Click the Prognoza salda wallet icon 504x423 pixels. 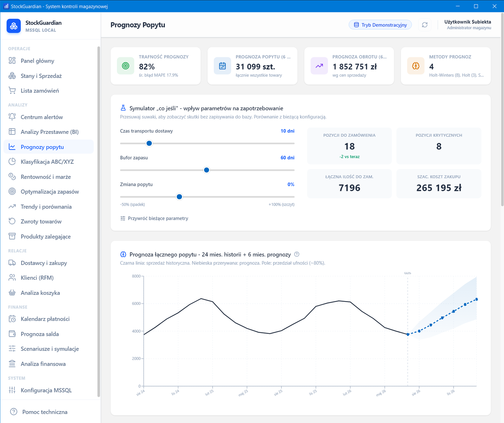tap(12, 334)
